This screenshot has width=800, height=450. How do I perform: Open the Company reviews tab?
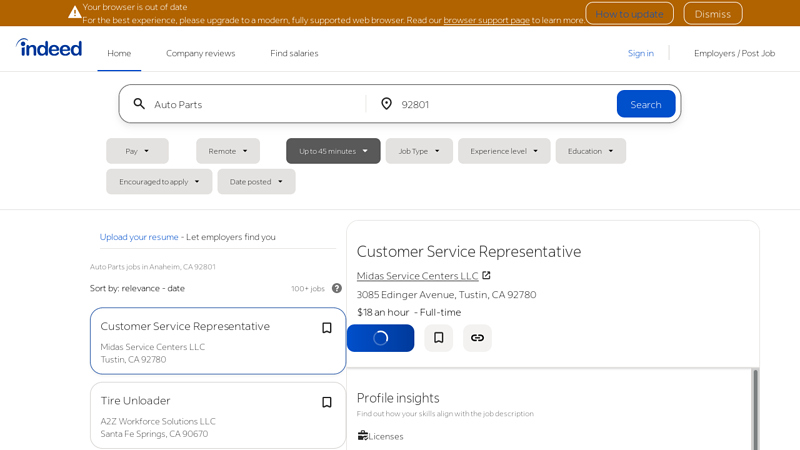pos(200,53)
